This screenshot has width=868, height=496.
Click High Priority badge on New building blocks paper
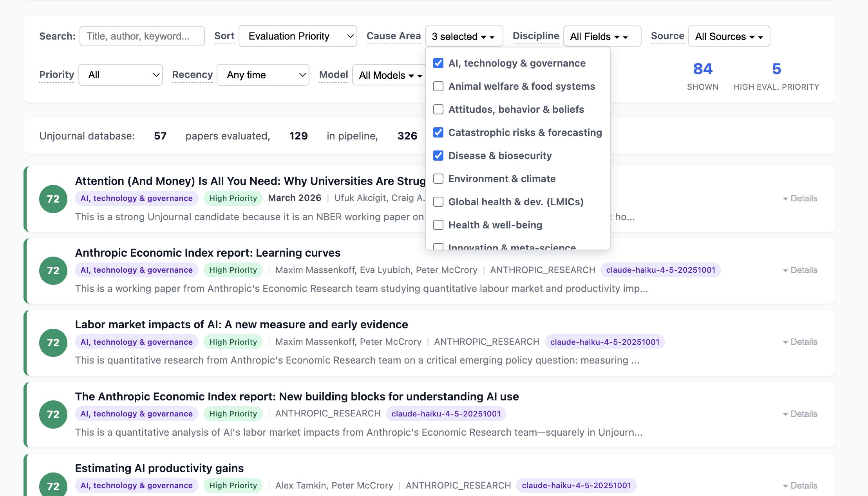point(233,414)
